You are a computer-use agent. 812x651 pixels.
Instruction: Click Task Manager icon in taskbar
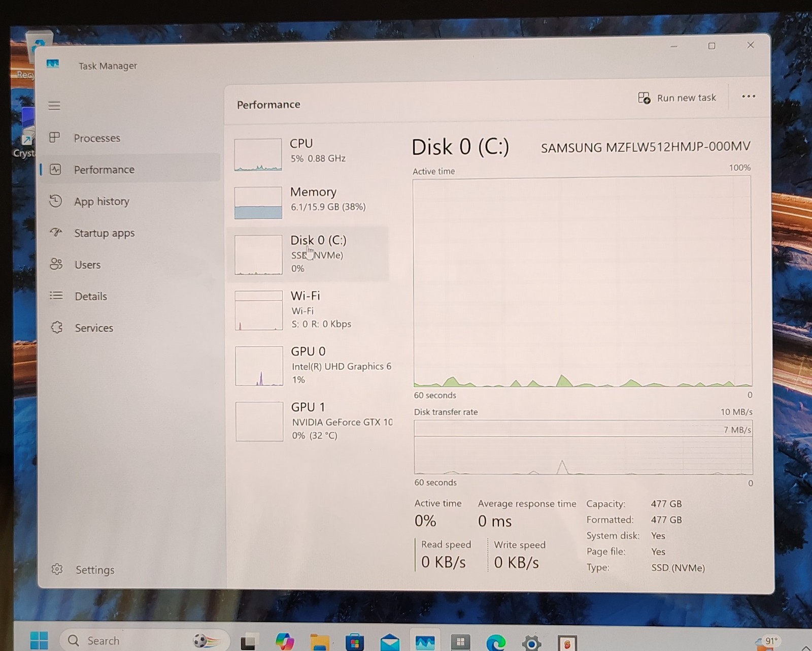(x=425, y=643)
